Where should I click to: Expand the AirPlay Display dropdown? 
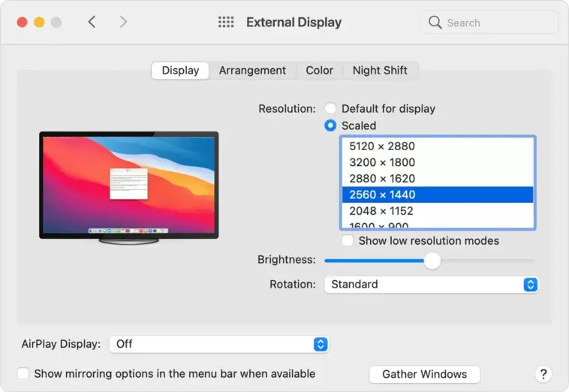218,344
